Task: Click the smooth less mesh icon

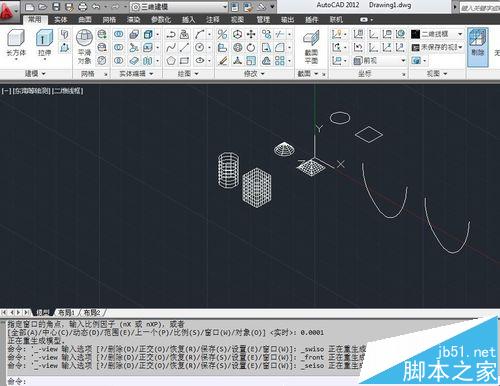Action: click(x=102, y=47)
